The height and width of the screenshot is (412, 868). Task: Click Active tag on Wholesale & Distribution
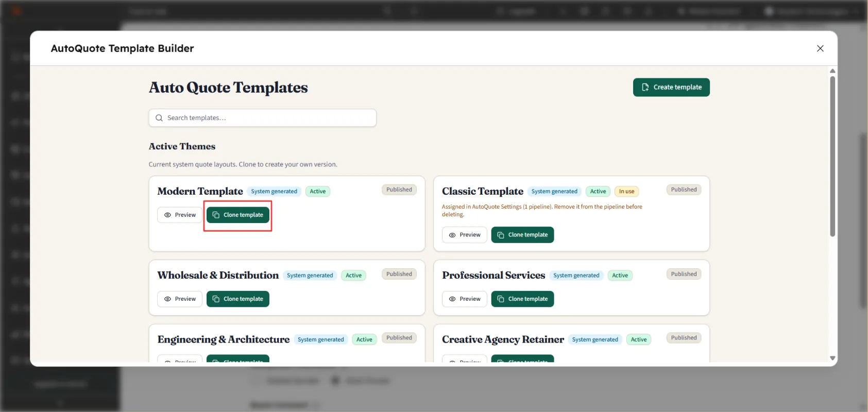[353, 276]
